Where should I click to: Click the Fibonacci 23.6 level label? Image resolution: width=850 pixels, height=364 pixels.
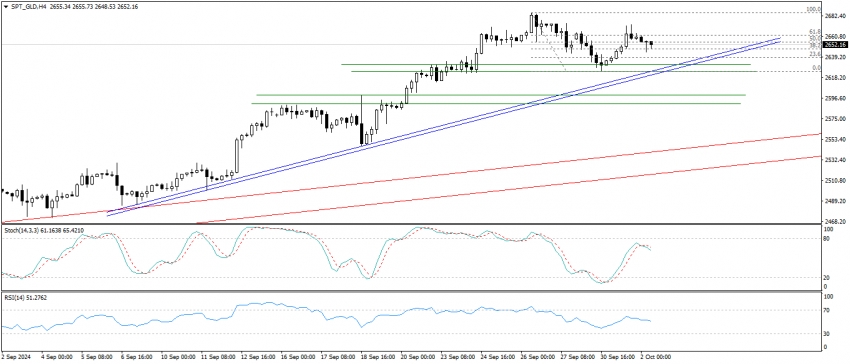coord(815,54)
